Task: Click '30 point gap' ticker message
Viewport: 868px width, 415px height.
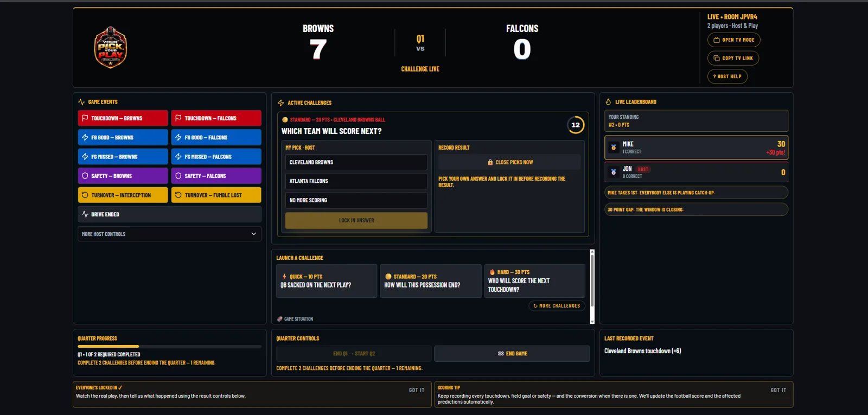Action: (697, 209)
